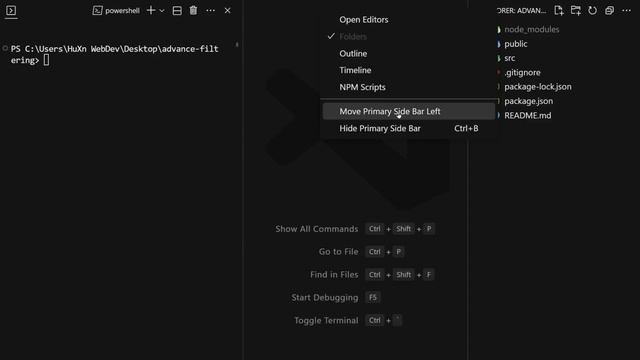Choose Outline from the context menu
The height and width of the screenshot is (360, 640).
point(409,53)
